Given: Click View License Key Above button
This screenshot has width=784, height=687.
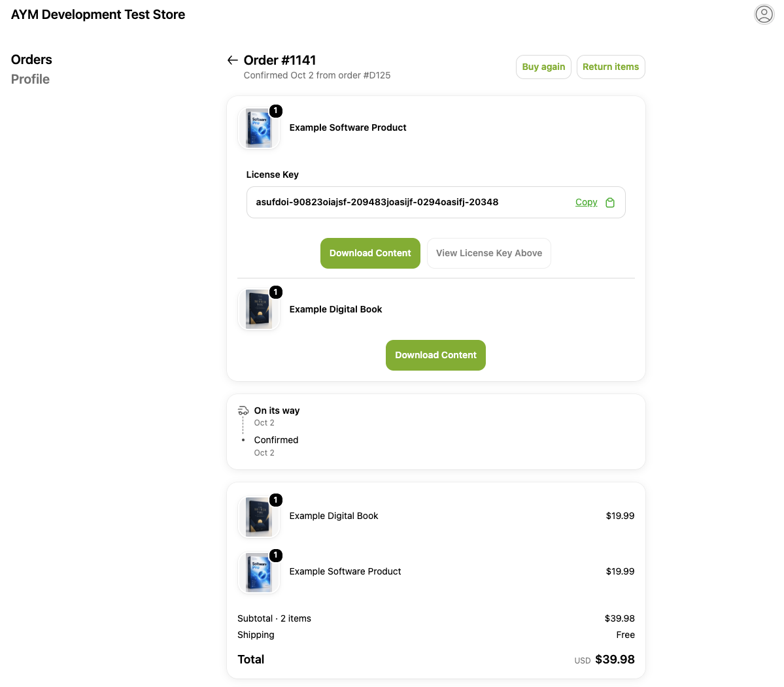Looking at the screenshot, I should (488, 253).
